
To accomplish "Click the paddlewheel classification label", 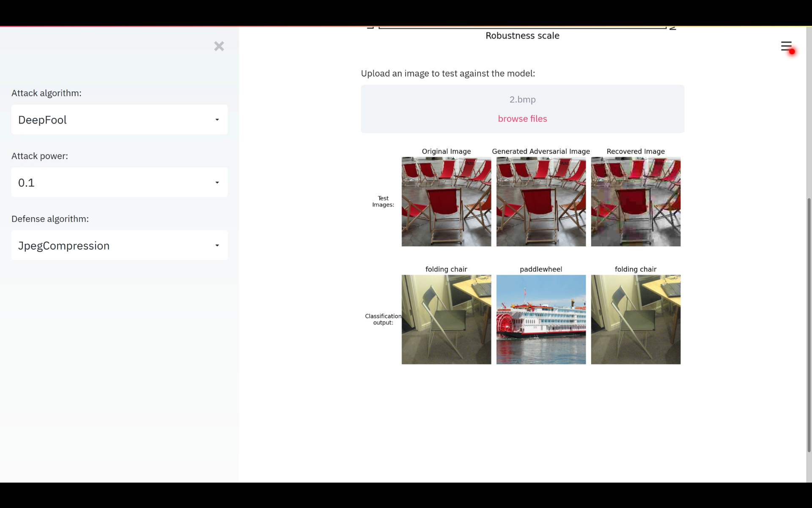I will [541, 269].
